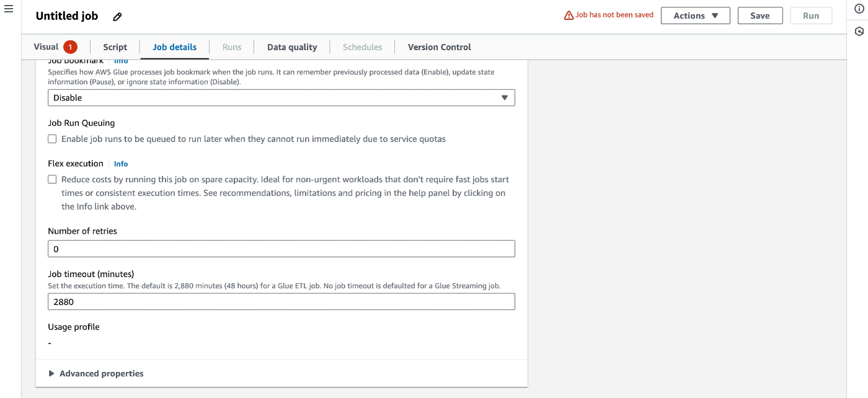Switch to the Visual tab
The image size is (868, 398).
point(46,47)
